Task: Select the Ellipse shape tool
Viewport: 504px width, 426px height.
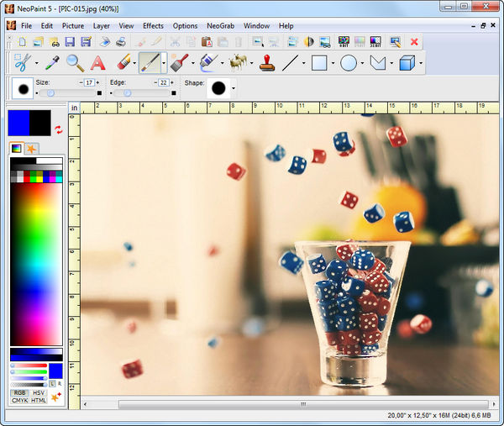Action: point(349,62)
